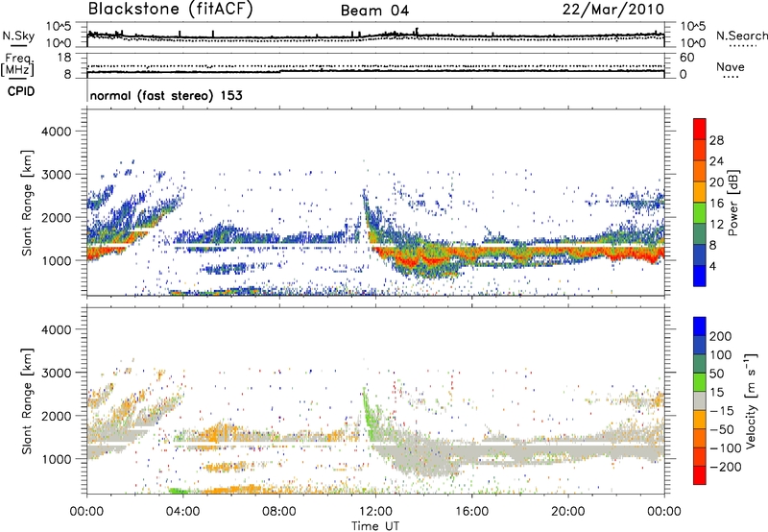Click the 2000 tick on power panel
The image size is (768, 532).
[56, 217]
